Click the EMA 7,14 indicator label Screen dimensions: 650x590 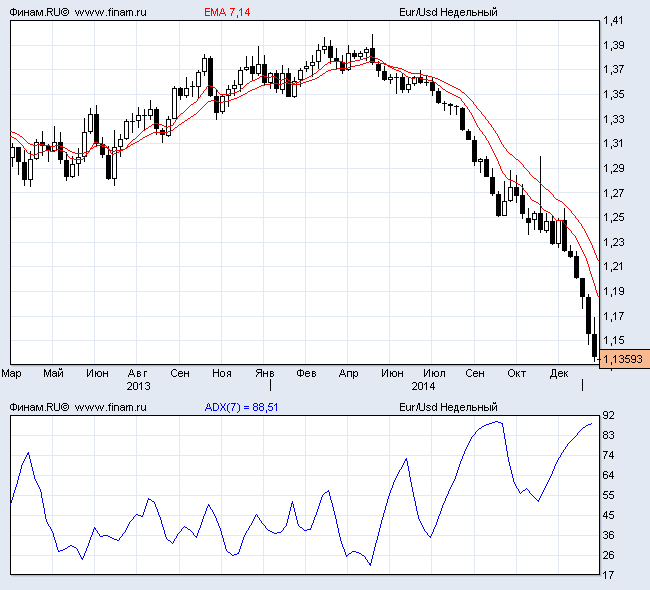pyautogui.click(x=226, y=12)
